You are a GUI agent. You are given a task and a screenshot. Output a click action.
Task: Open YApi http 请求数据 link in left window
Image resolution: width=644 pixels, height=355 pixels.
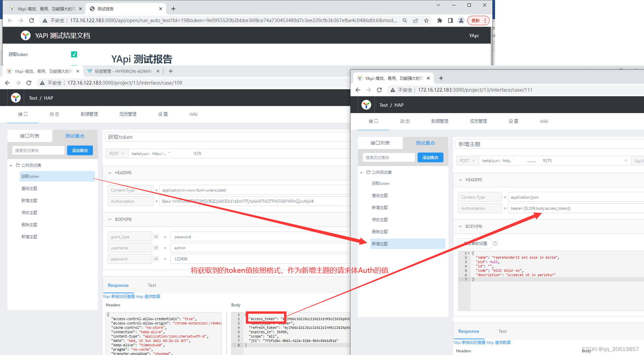131,297
